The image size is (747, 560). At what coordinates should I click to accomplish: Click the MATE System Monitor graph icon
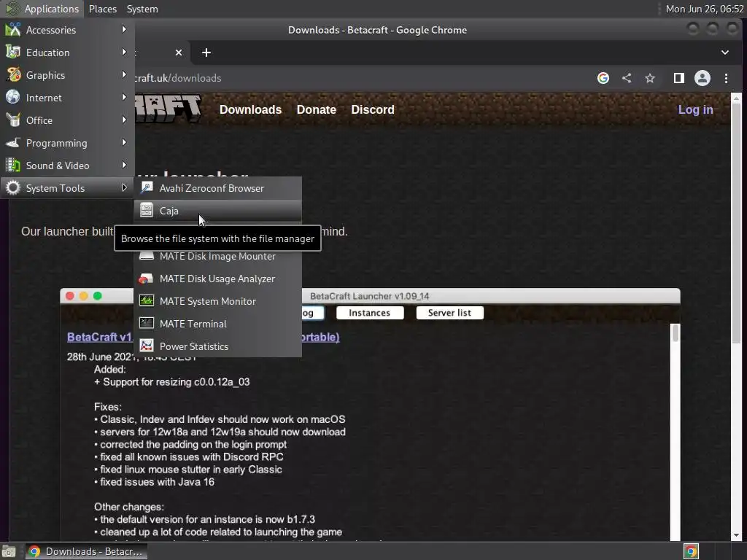pos(146,300)
